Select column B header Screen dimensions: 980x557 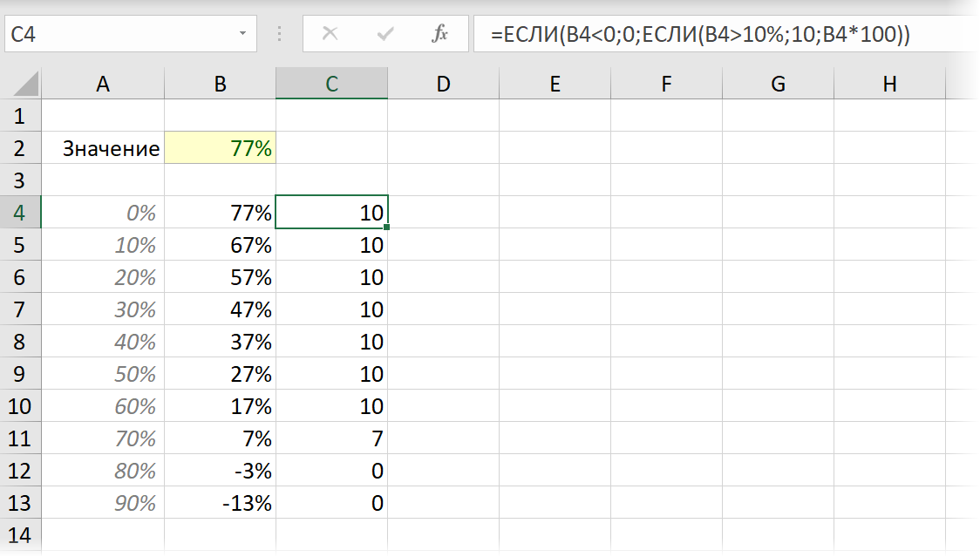coord(220,84)
